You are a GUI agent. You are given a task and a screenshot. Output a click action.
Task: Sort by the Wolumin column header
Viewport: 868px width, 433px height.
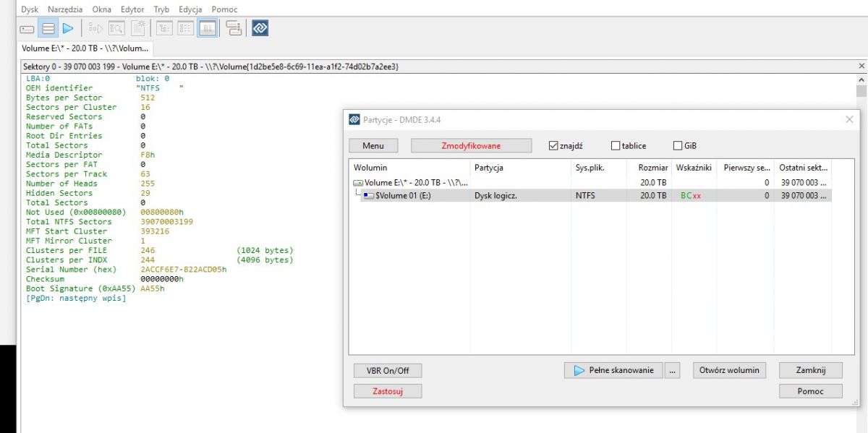(x=409, y=168)
